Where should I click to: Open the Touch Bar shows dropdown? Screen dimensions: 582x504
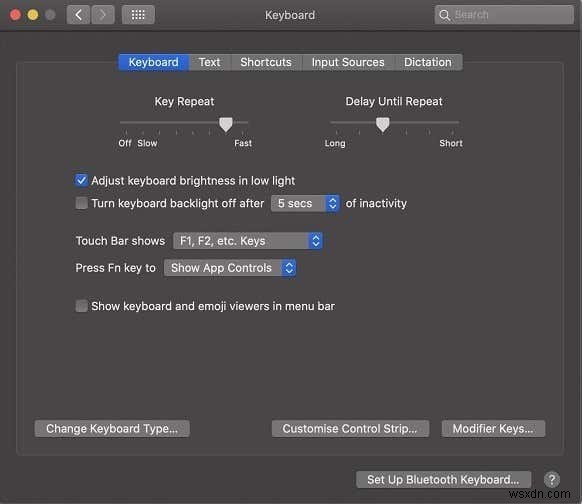pos(247,241)
